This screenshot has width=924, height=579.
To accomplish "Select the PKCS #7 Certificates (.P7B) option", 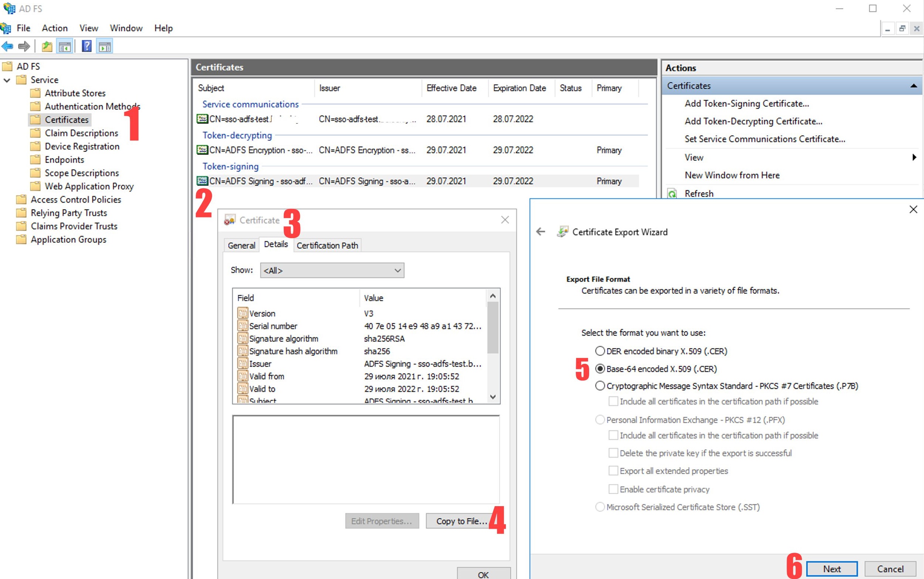I will [600, 386].
